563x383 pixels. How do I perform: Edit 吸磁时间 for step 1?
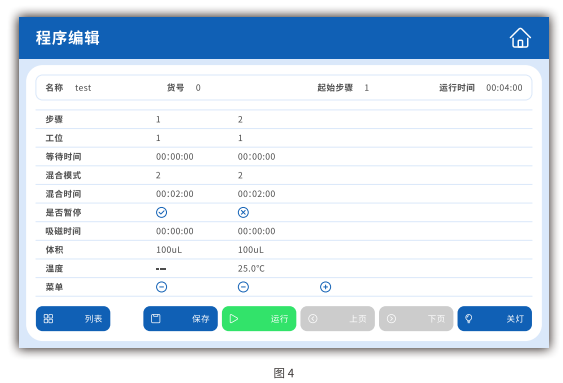[175, 231]
